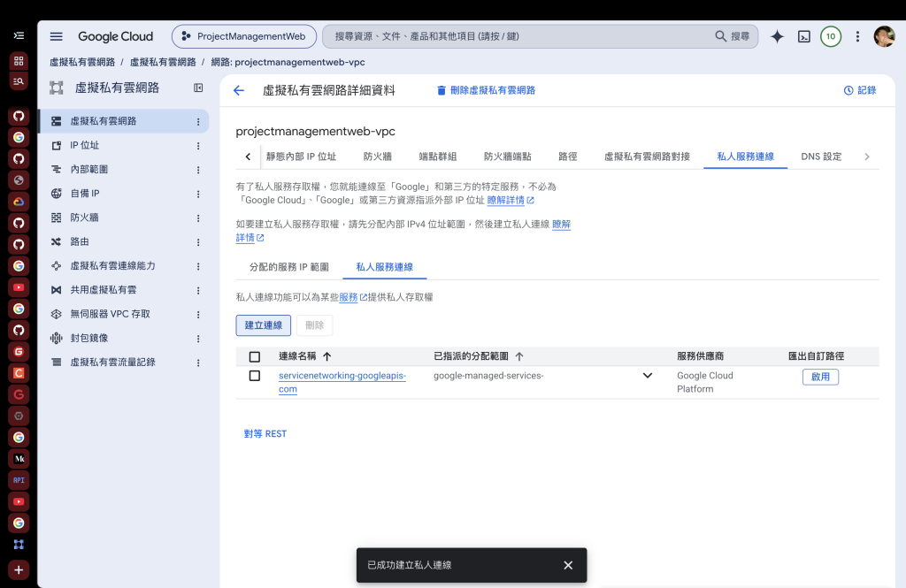This screenshot has width=906, height=588.
Task: Open 自備 IP in the left menu
Action: coord(85,194)
